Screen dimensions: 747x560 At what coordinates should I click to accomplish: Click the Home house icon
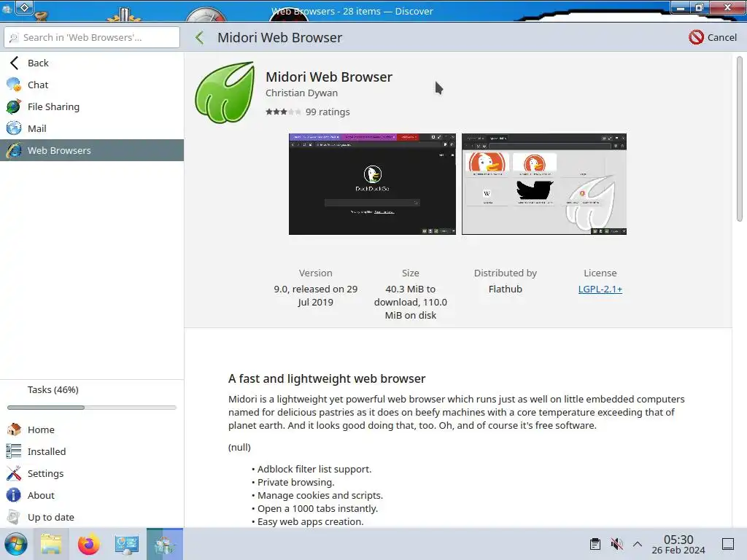click(14, 429)
